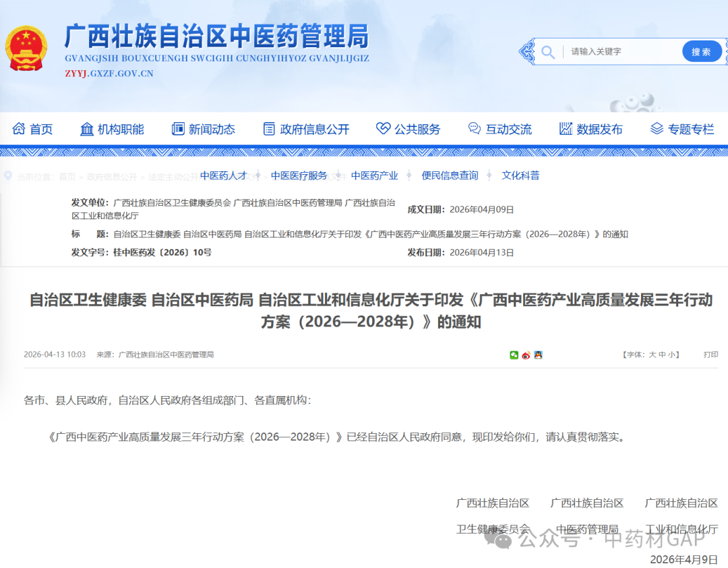Screen dimensions: 728x568
Task: Click the timestamp 2026-04-13 10:03
Action: [x=55, y=355]
